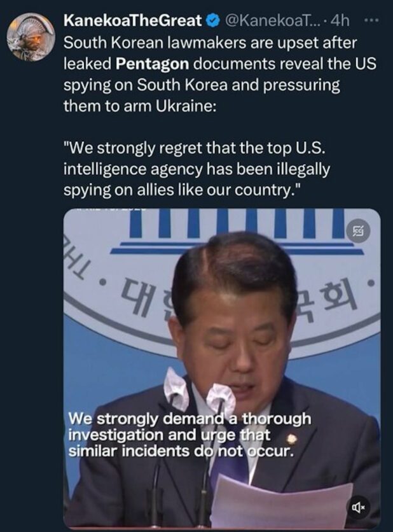Toggle the closed captions icon on video
The height and width of the screenshot is (532, 393).
pos(358,232)
